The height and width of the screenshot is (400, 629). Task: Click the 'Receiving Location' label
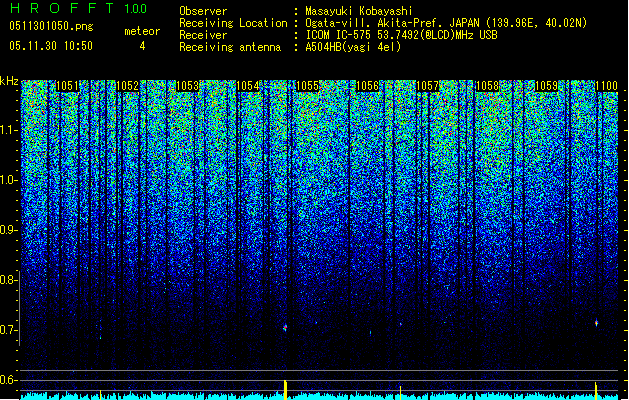pyautogui.click(x=233, y=23)
